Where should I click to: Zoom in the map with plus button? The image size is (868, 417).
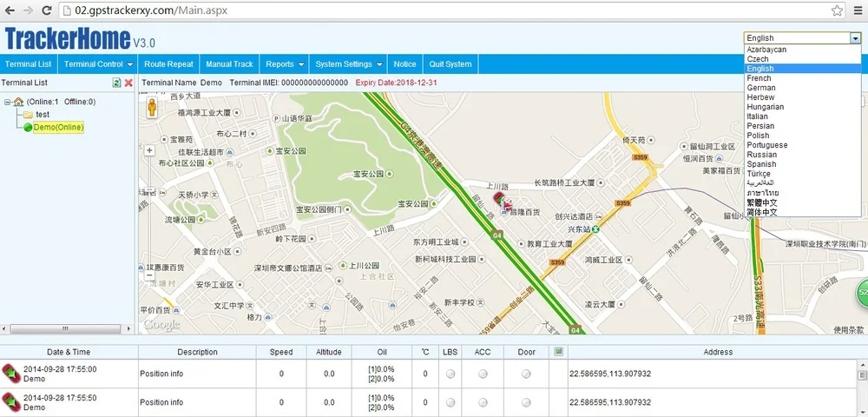pyautogui.click(x=149, y=150)
